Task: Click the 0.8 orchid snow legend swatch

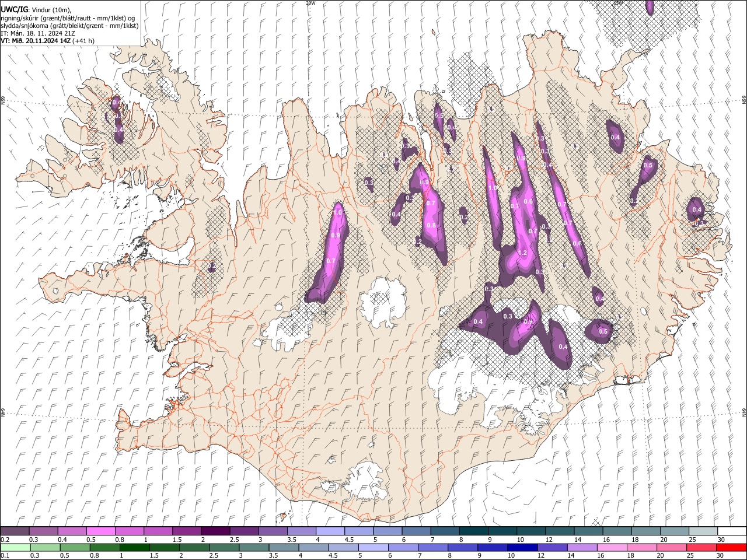Action: [130, 531]
